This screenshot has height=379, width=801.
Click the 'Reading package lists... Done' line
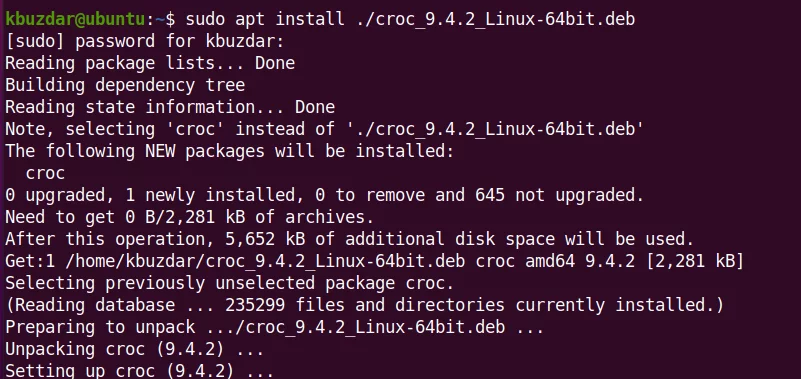(150, 63)
